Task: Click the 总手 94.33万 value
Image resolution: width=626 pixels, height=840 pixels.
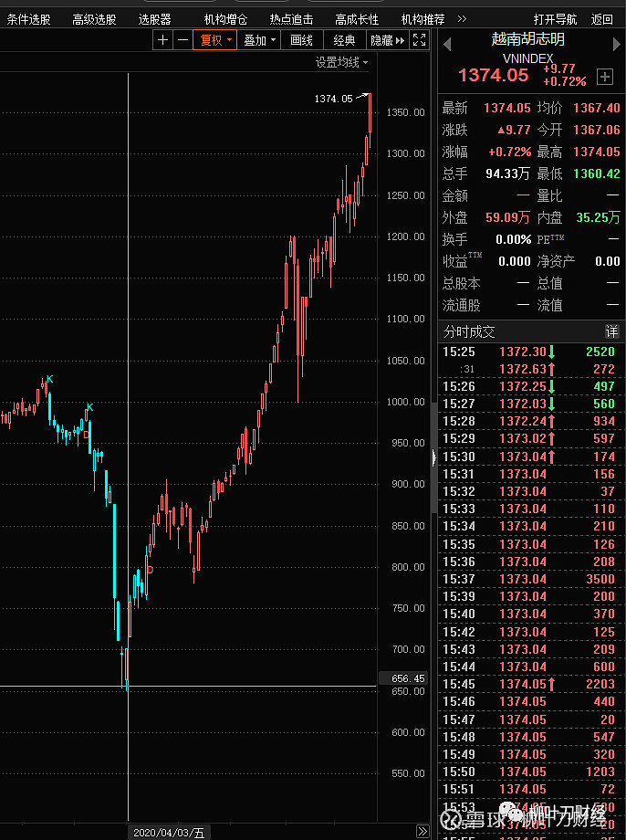Action: tap(507, 173)
